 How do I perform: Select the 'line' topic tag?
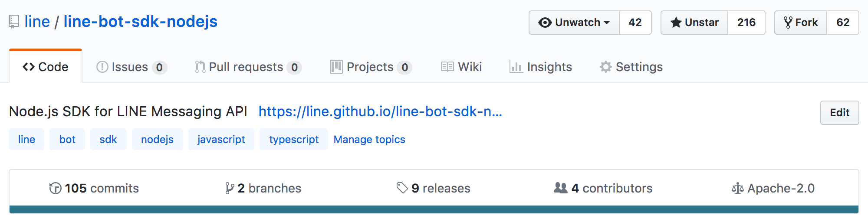coord(26,139)
